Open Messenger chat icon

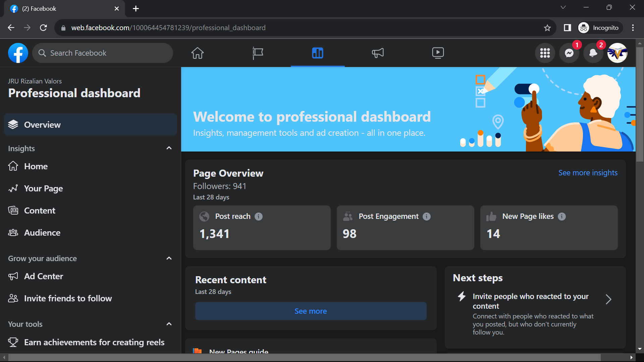pos(569,53)
